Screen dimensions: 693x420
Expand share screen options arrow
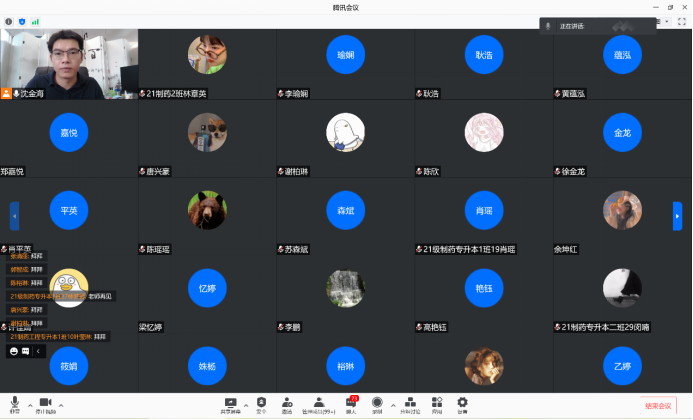point(246,404)
